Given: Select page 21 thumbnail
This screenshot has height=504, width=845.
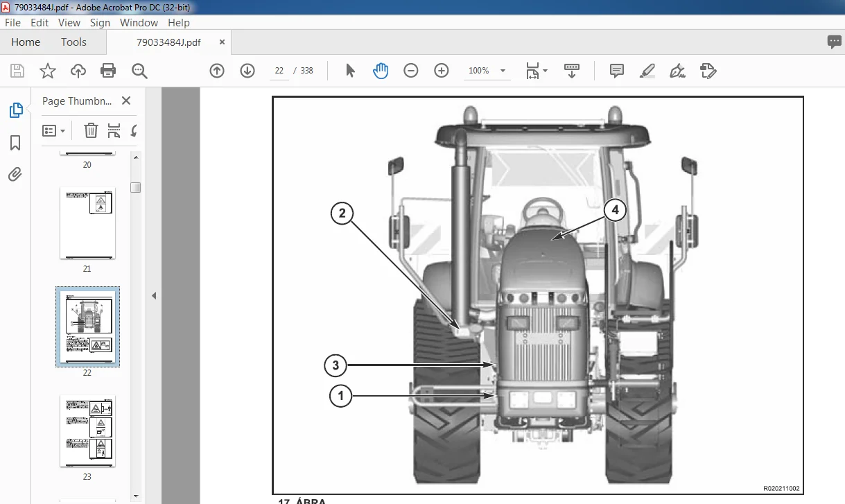Looking at the screenshot, I should coord(87,223).
